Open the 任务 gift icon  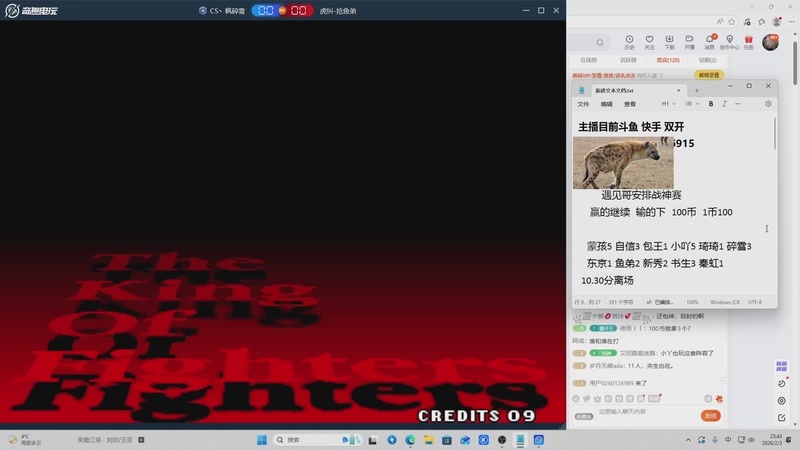[748, 42]
